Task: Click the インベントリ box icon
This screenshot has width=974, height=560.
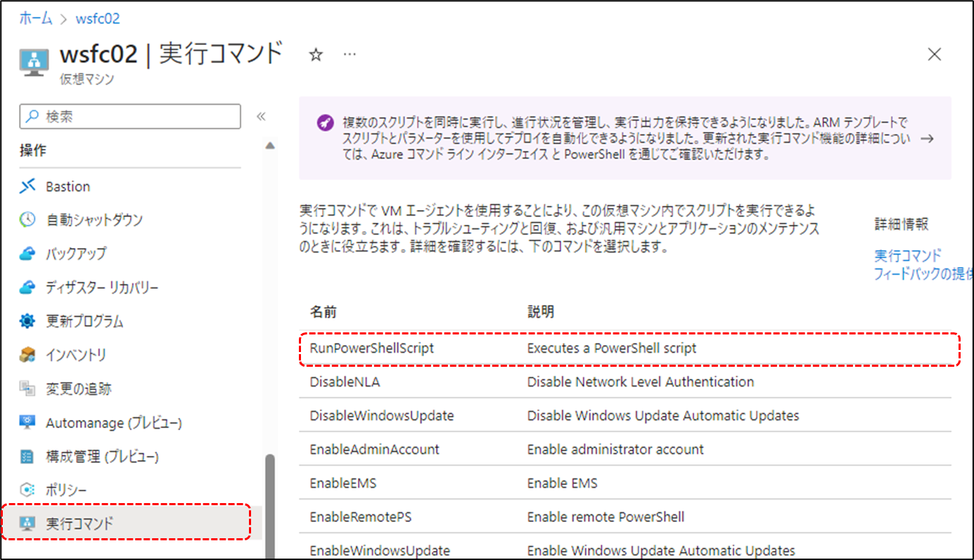Action: point(27,355)
